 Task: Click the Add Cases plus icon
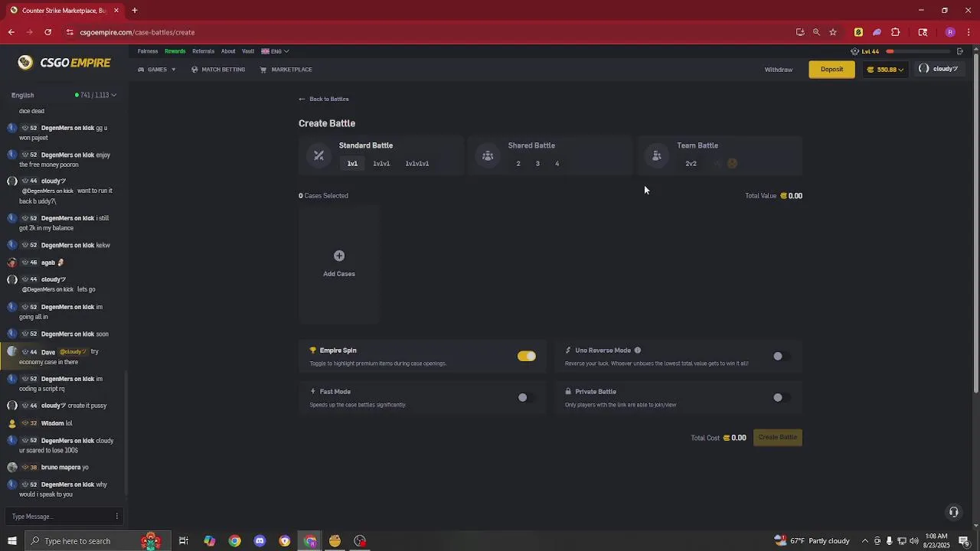339,256
